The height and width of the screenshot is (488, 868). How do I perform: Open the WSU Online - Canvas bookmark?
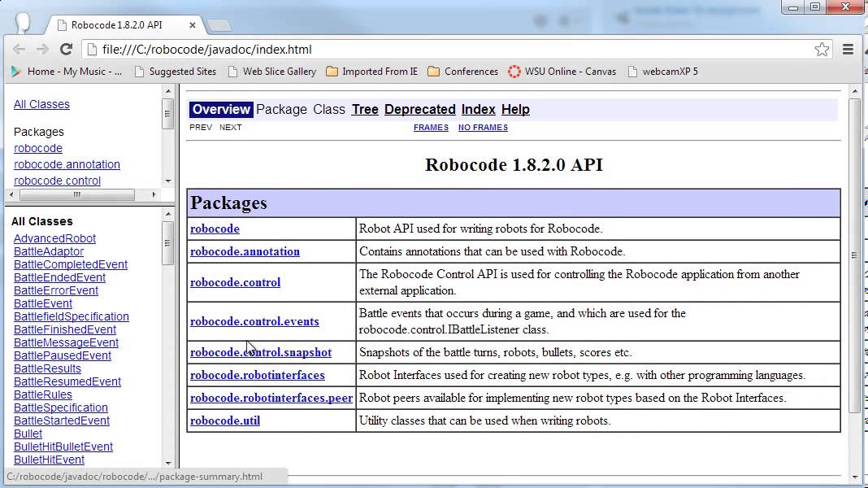tap(562, 72)
